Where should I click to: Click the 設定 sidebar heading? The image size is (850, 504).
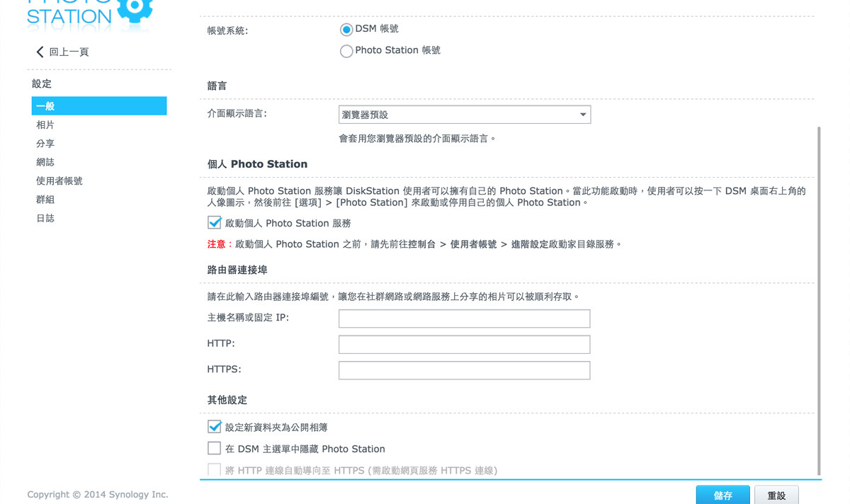pyautogui.click(x=42, y=84)
